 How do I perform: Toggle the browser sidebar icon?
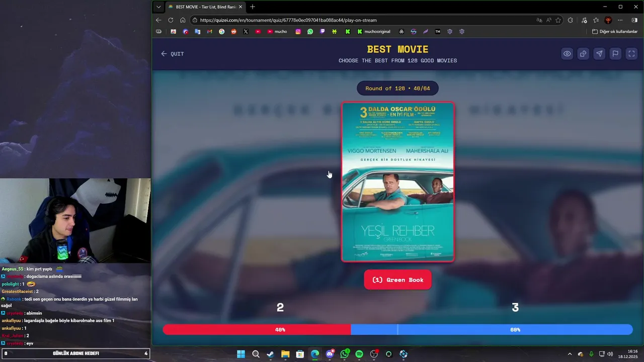634,20
